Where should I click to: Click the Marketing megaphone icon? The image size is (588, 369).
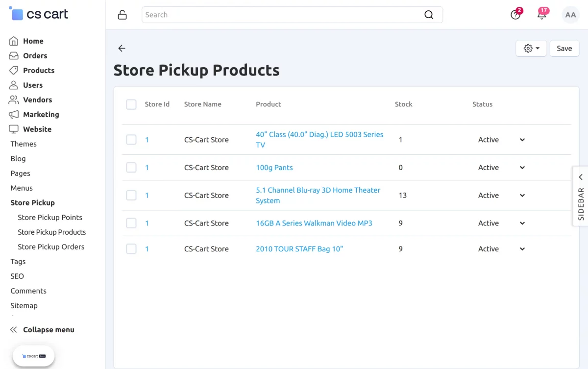(14, 115)
